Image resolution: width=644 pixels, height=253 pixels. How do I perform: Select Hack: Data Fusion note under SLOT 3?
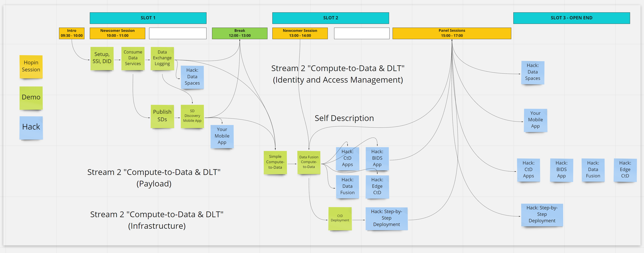(593, 170)
